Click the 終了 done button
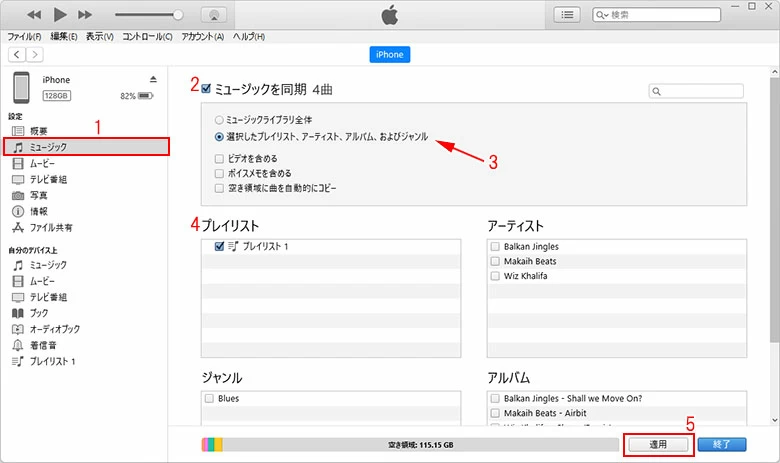The height and width of the screenshot is (463, 780). [x=722, y=443]
